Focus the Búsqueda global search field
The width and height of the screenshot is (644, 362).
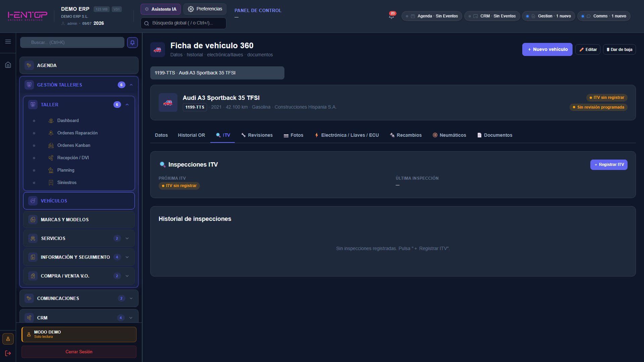(183, 23)
